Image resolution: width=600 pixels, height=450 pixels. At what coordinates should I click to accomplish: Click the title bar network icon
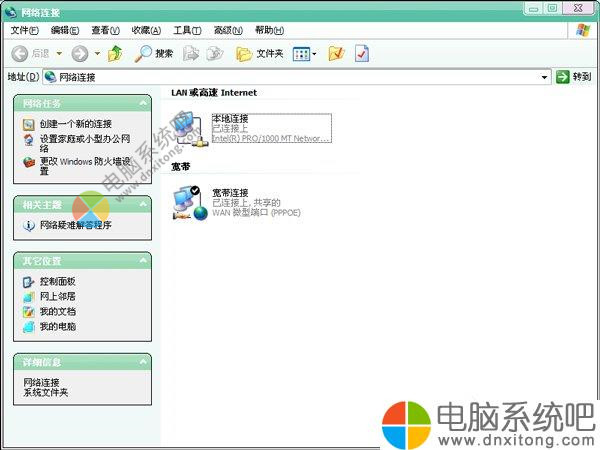(x=11, y=12)
